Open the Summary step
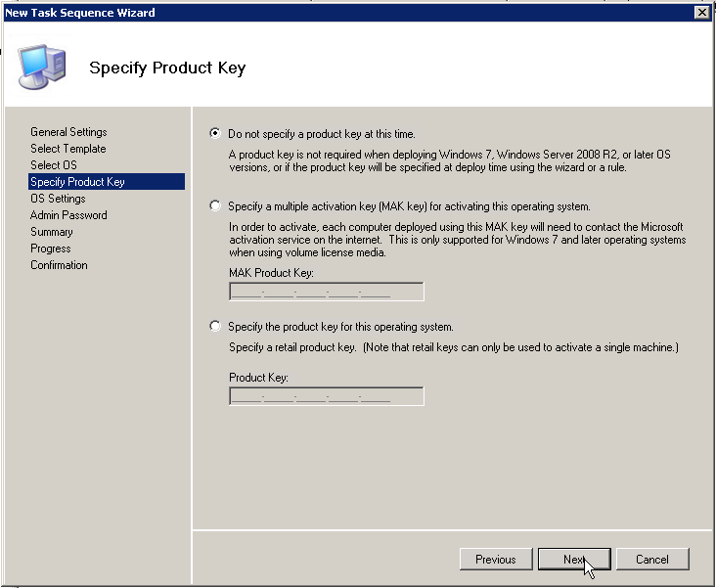The height and width of the screenshot is (588, 716). tap(51, 232)
